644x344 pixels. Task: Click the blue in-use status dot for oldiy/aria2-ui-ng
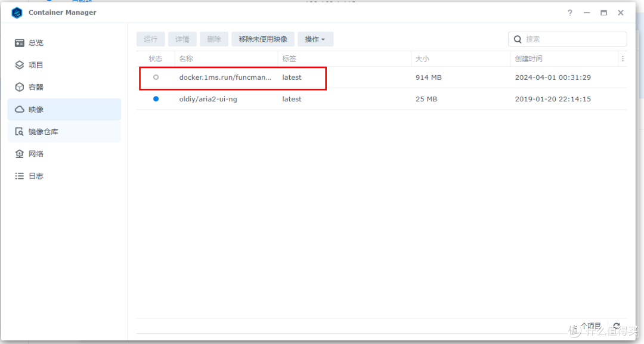[x=156, y=99]
